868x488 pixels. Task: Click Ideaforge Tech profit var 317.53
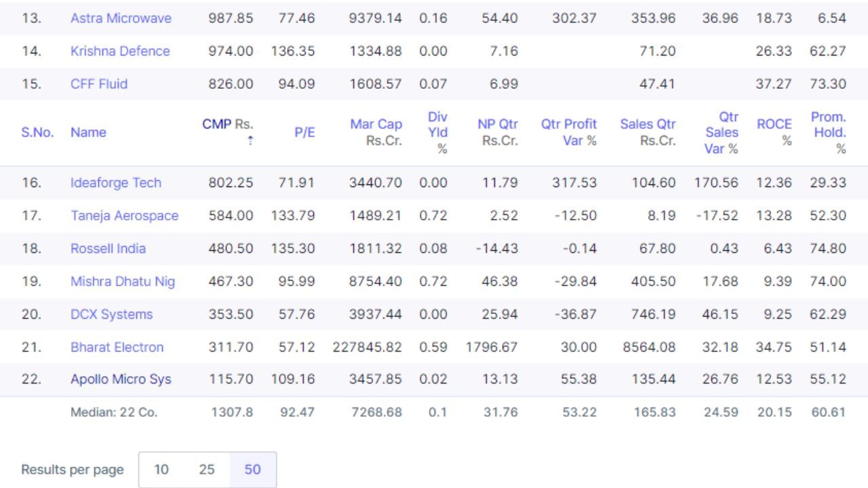[575, 184]
